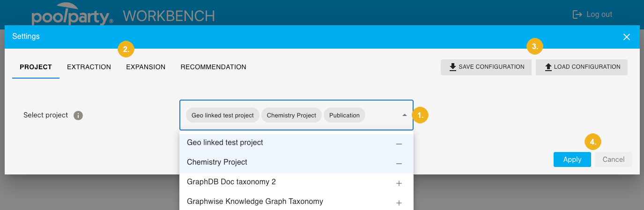Close the Settings dialog with X icon
644x210 pixels.
(626, 37)
